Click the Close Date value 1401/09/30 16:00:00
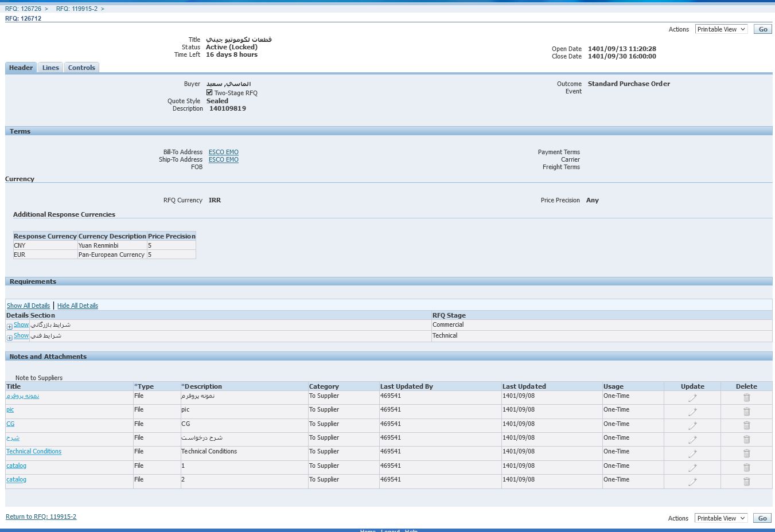The image size is (775, 532). click(622, 56)
